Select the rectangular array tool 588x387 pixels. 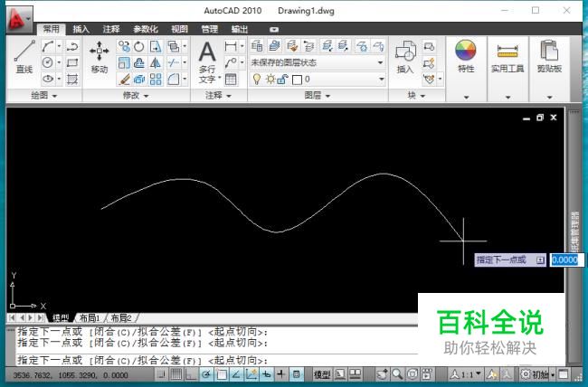pyautogui.click(x=156, y=80)
